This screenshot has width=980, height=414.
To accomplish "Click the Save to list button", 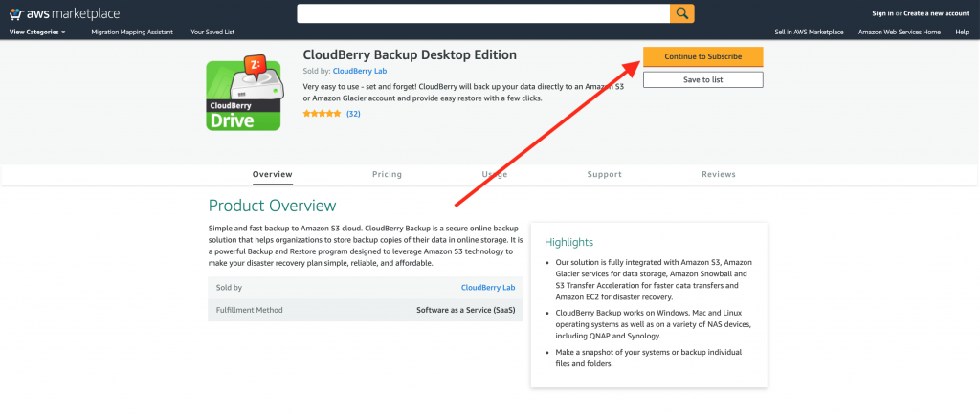I will click(703, 80).
